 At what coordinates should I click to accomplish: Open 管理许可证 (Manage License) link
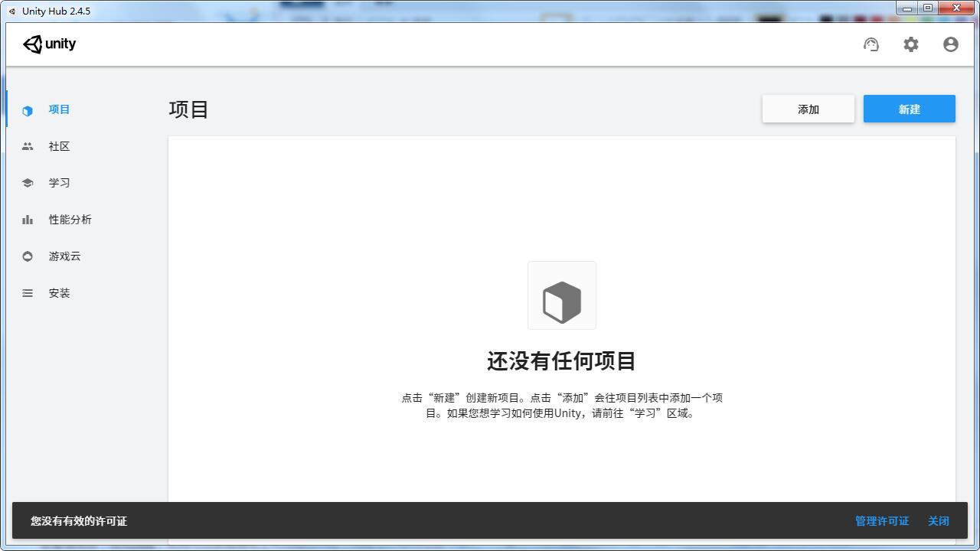pos(881,521)
